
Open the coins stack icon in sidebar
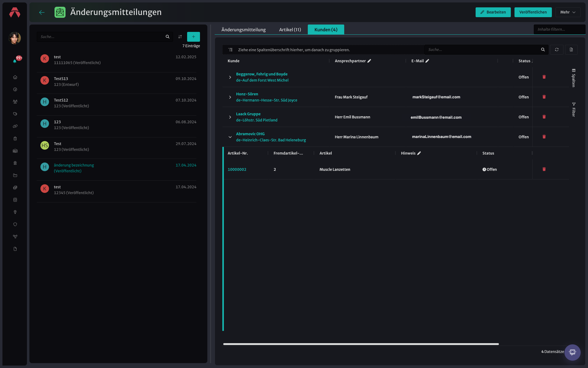[15, 188]
